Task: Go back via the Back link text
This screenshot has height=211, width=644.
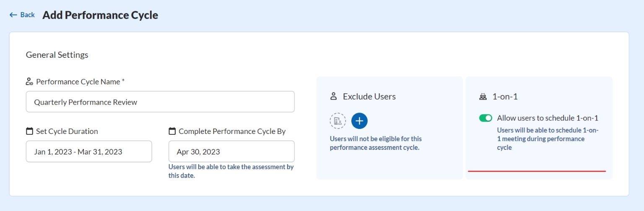Action: (28, 15)
